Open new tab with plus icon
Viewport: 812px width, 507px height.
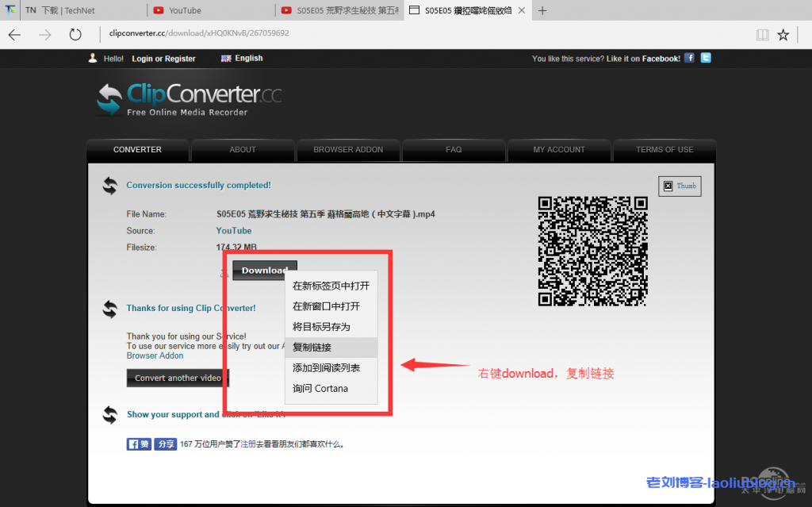click(x=542, y=10)
